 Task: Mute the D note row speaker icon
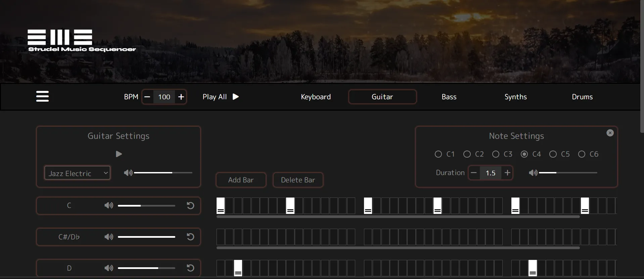109,268
